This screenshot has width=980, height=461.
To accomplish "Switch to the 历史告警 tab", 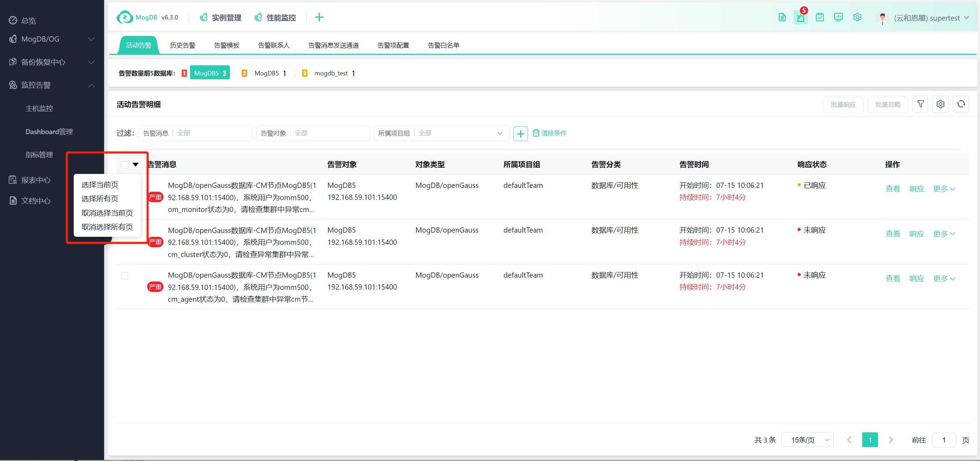I will (x=183, y=45).
